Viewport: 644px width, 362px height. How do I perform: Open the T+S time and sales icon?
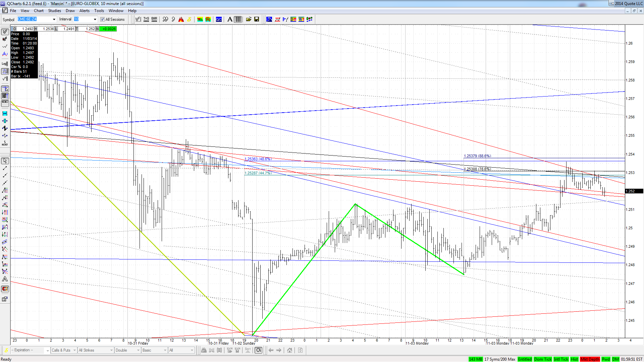pos(146,19)
